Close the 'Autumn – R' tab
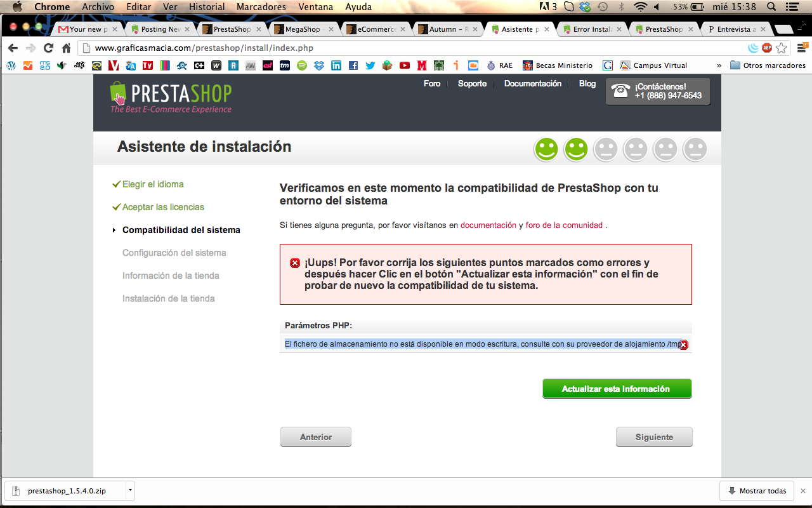 (475, 29)
